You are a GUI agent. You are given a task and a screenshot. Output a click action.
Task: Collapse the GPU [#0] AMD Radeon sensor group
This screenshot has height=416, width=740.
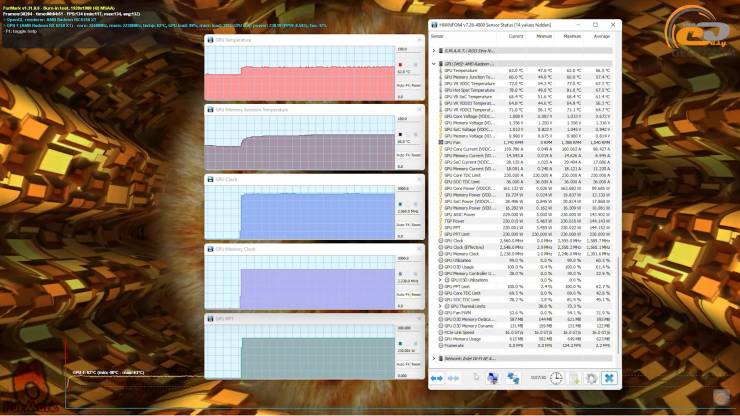[x=434, y=64]
